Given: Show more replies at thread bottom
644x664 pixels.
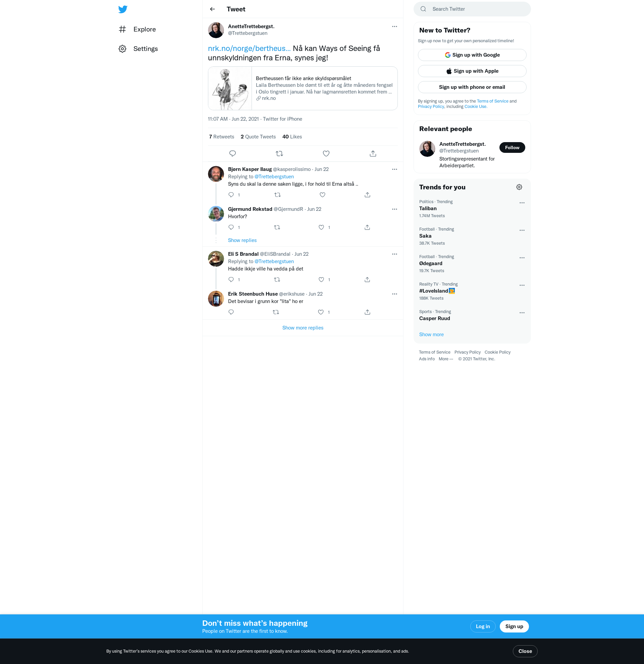Looking at the screenshot, I should click(303, 328).
